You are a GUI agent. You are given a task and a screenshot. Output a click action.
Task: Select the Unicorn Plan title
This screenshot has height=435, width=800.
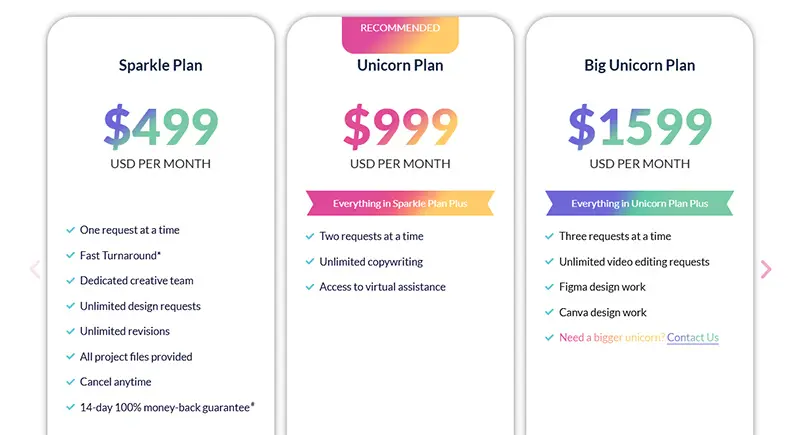point(400,66)
